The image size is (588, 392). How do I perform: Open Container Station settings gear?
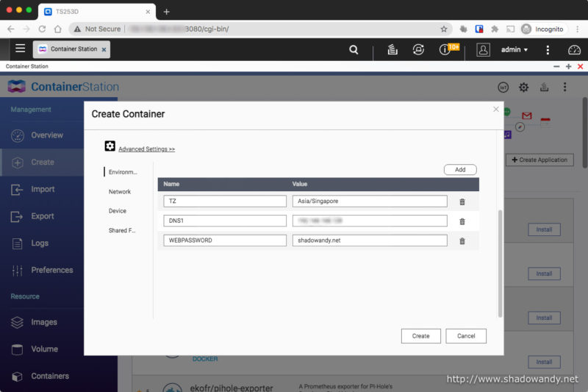(x=523, y=87)
